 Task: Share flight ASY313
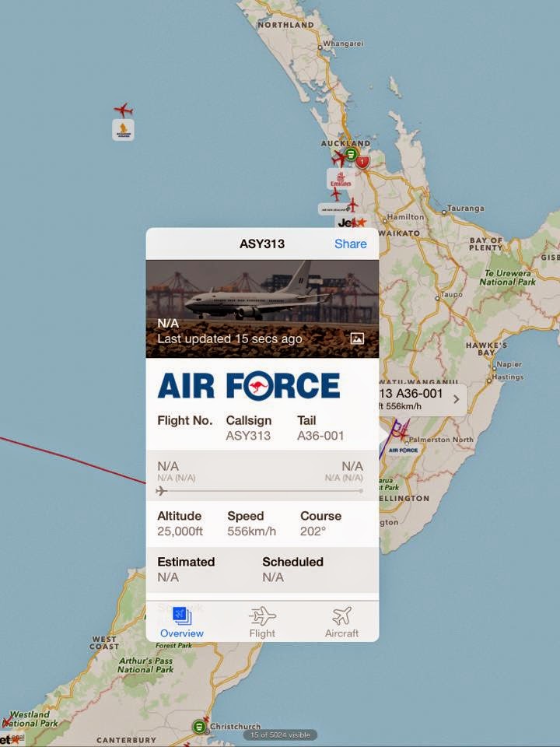351,244
